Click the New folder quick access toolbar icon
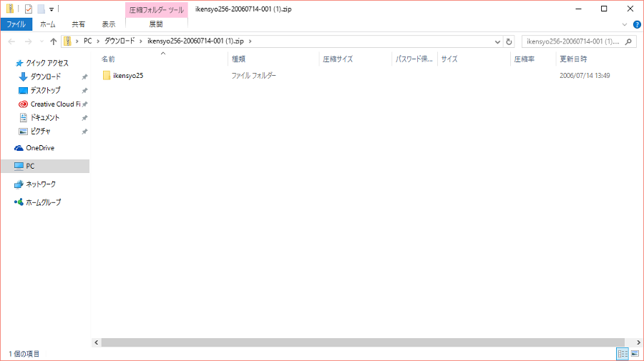Screen dimensions: 644x361 point(41,9)
